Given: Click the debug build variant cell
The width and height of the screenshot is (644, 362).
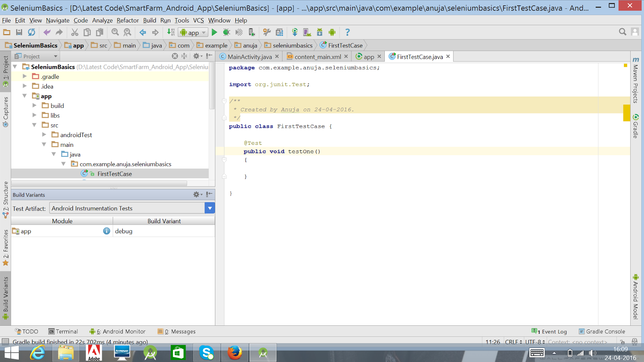Looking at the screenshot, I should click(x=164, y=231).
